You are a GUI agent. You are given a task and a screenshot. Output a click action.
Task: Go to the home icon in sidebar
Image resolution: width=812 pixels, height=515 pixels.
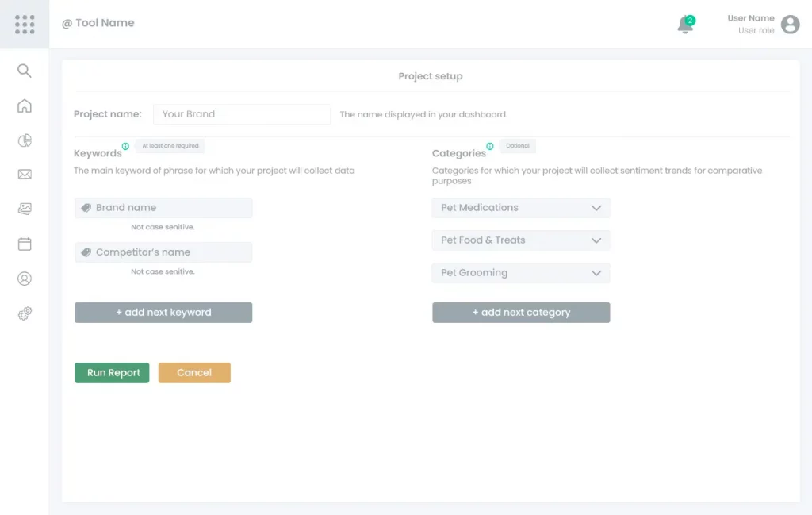pyautogui.click(x=25, y=106)
